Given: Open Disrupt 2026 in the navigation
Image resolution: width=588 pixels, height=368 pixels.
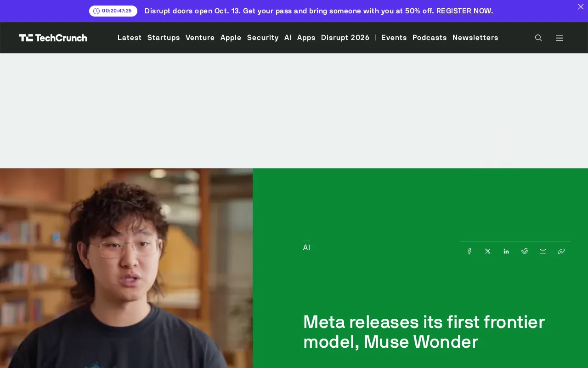Looking at the screenshot, I should click(345, 38).
